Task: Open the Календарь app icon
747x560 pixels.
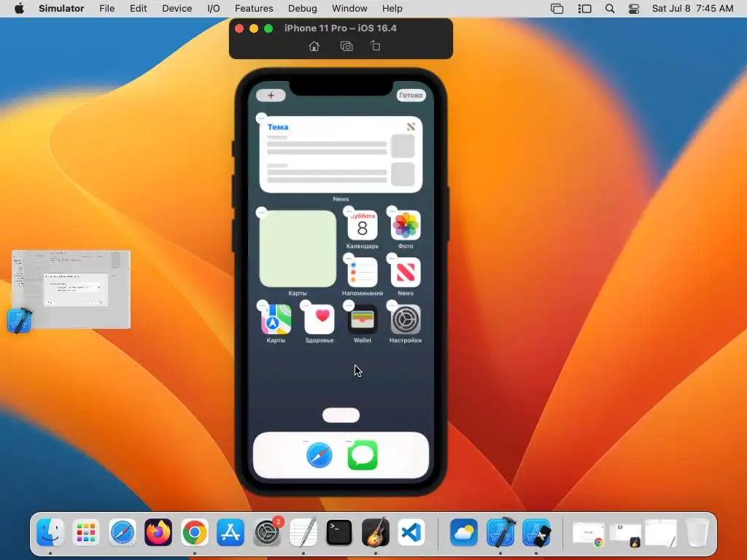Action: [x=362, y=226]
